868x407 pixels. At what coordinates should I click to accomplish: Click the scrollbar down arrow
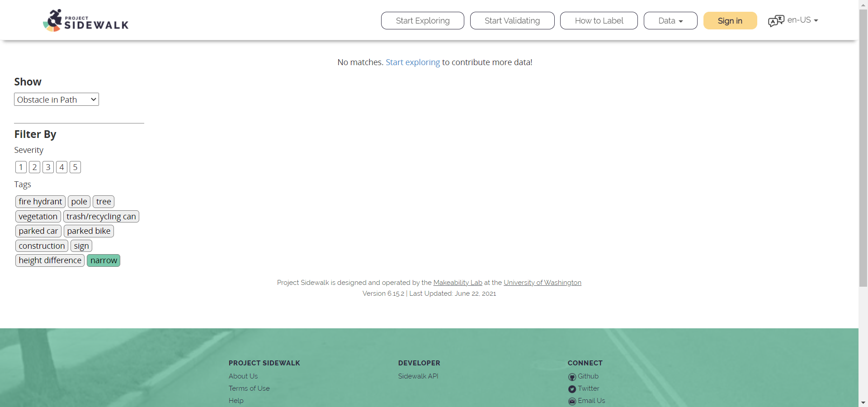click(863, 402)
